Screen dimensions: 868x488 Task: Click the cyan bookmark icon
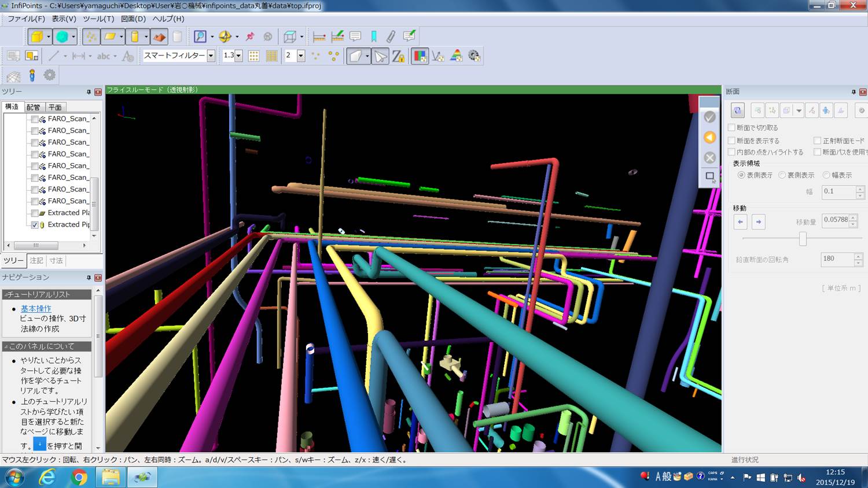(x=374, y=37)
